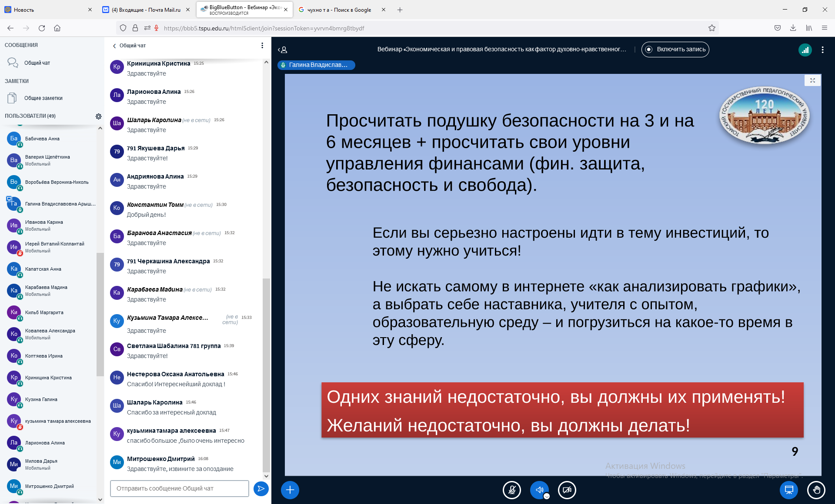Open the browser library icon
835x504 pixels.
(x=809, y=28)
